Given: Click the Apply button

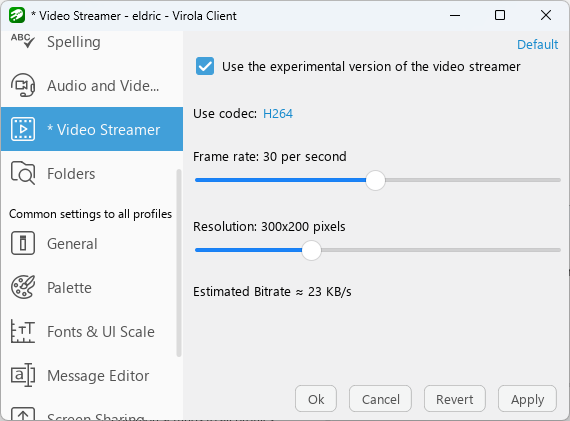Looking at the screenshot, I should click(x=527, y=399).
